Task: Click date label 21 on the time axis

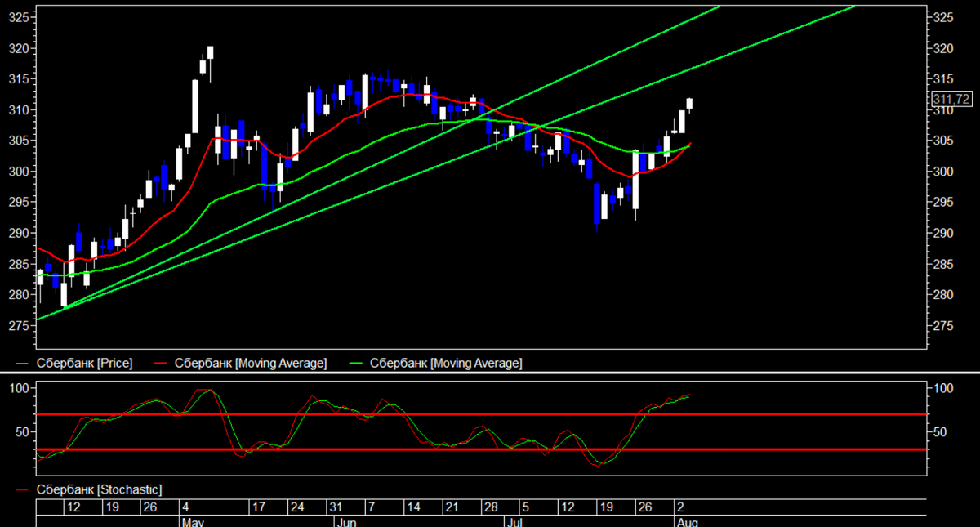Action: (x=451, y=507)
